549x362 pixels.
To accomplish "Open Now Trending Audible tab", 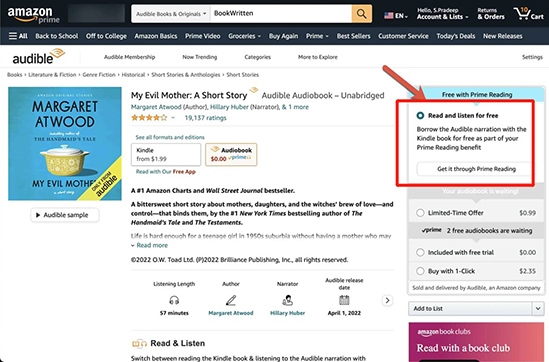I will click(x=200, y=57).
